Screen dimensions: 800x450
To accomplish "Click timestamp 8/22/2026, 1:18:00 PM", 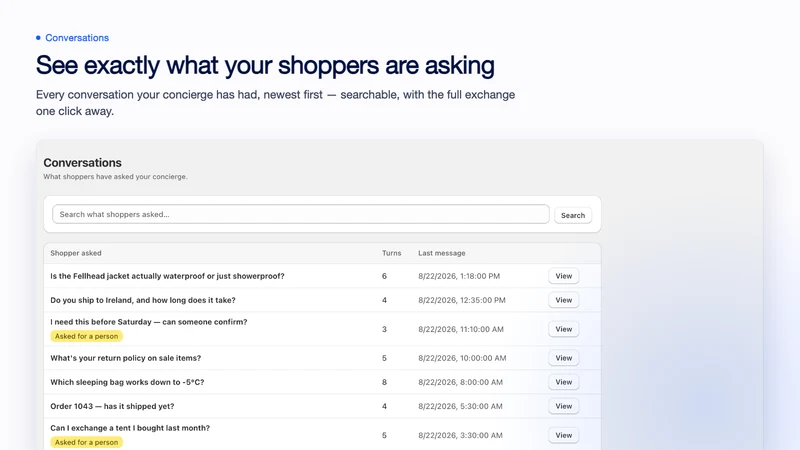I will click(459, 276).
